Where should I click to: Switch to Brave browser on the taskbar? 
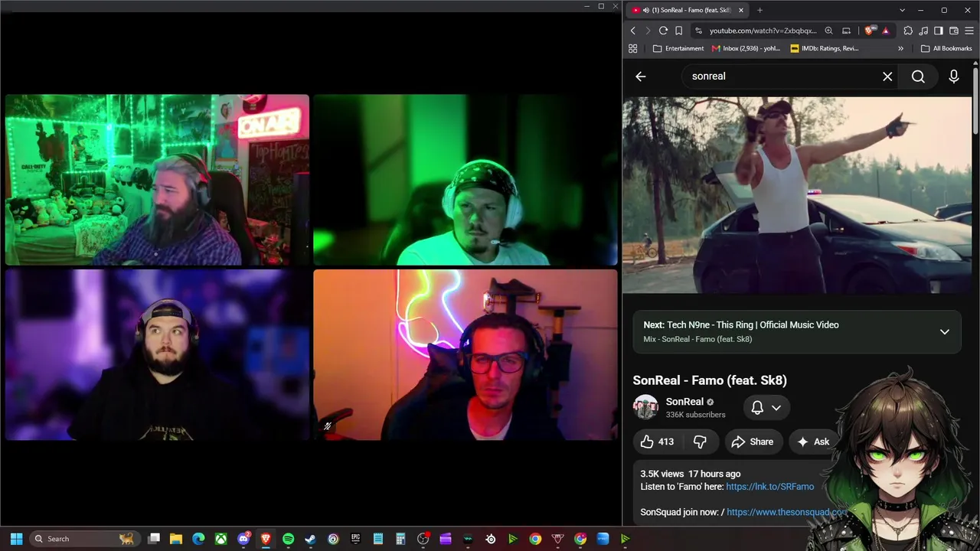pyautogui.click(x=266, y=539)
